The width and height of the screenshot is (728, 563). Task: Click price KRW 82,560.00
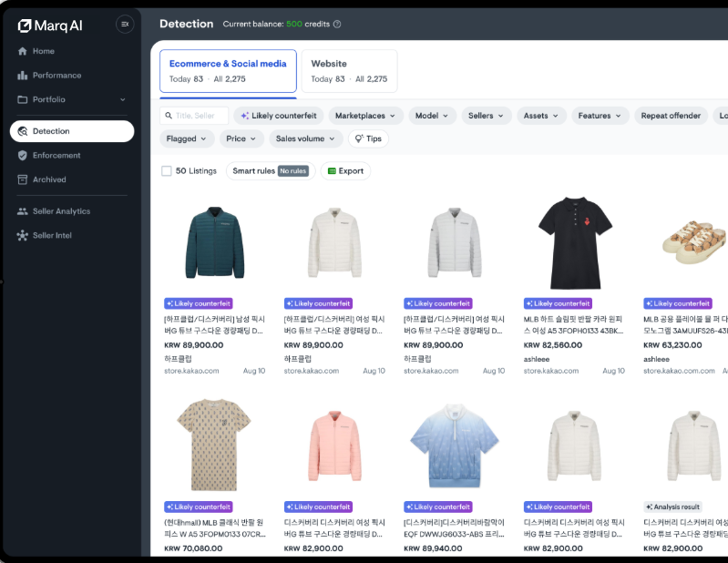(x=552, y=345)
